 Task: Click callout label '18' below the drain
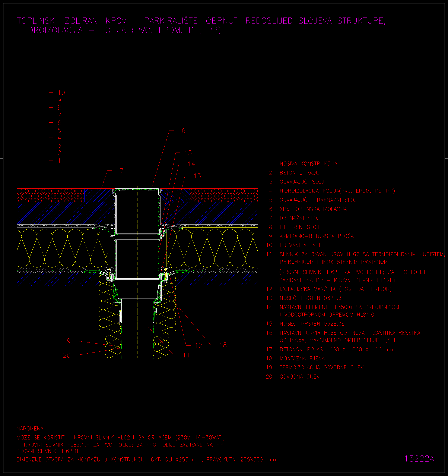tap(223, 345)
